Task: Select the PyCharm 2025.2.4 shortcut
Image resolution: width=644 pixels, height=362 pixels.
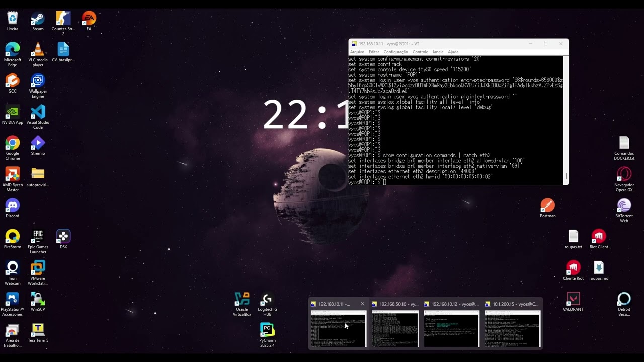Action: pyautogui.click(x=267, y=335)
